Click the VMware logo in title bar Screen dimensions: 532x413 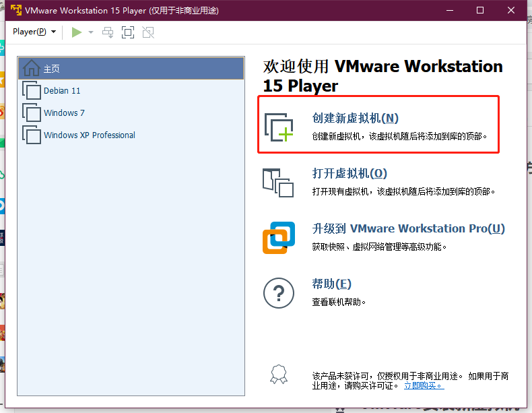point(16,10)
